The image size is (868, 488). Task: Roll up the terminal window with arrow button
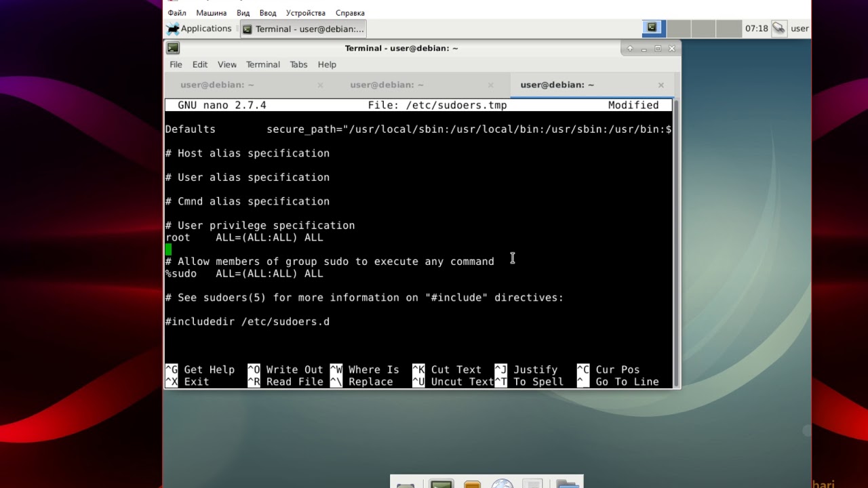(x=630, y=48)
